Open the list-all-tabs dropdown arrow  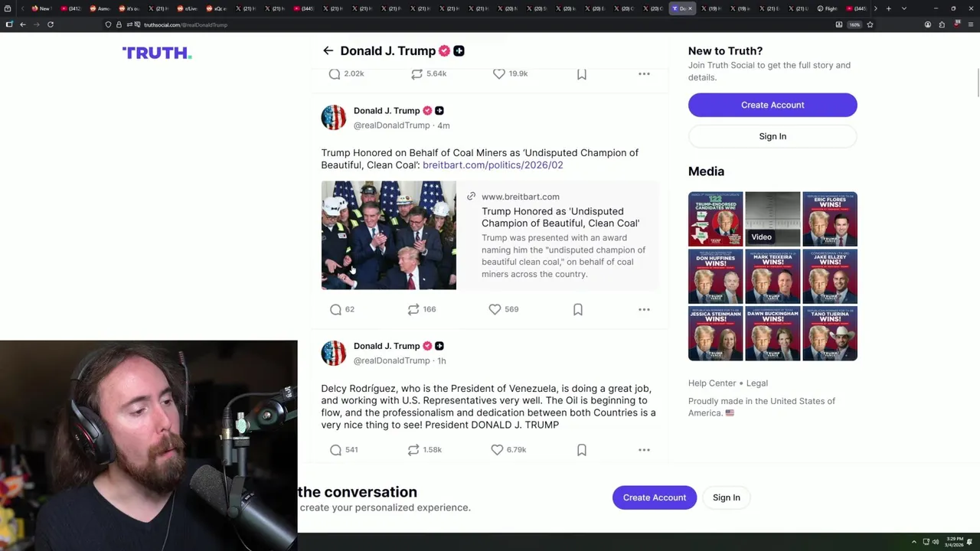tap(904, 8)
